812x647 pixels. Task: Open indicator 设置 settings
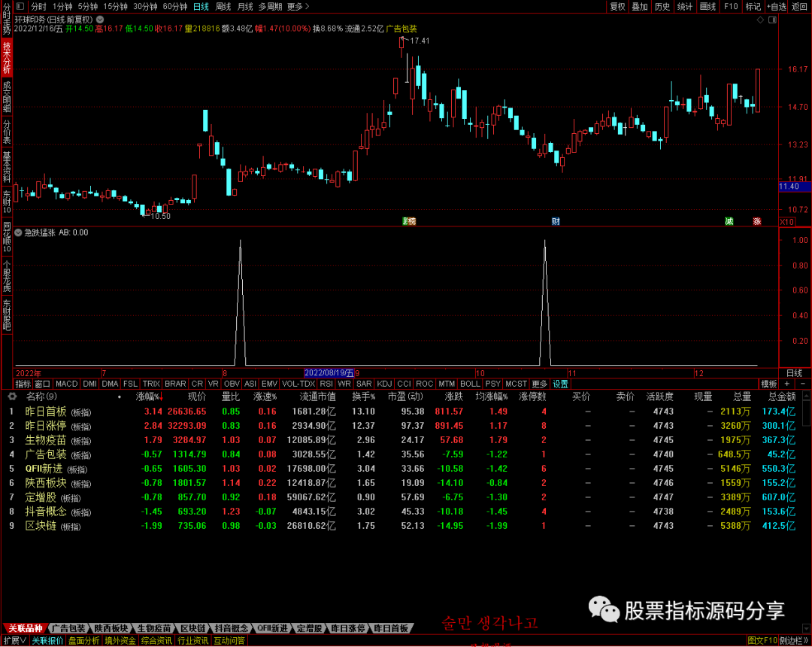560,384
